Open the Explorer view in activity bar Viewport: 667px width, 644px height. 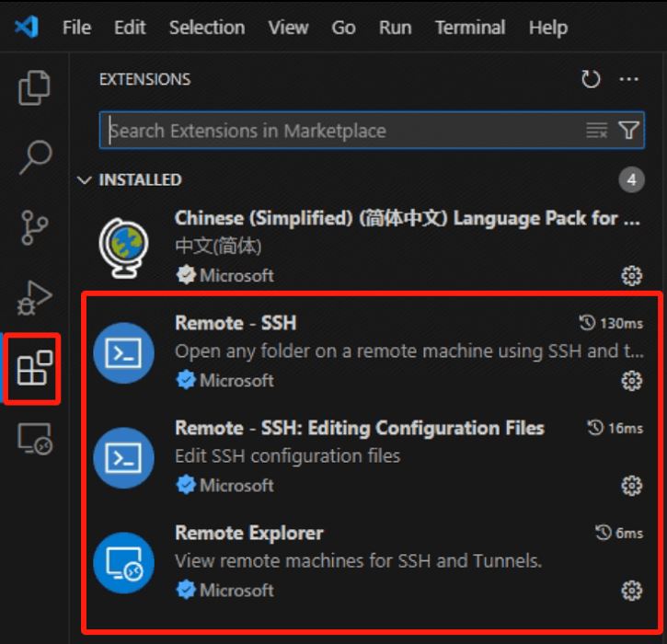point(35,87)
